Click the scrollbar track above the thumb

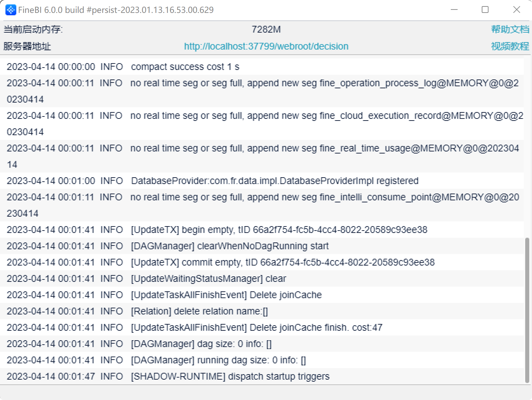527,148
